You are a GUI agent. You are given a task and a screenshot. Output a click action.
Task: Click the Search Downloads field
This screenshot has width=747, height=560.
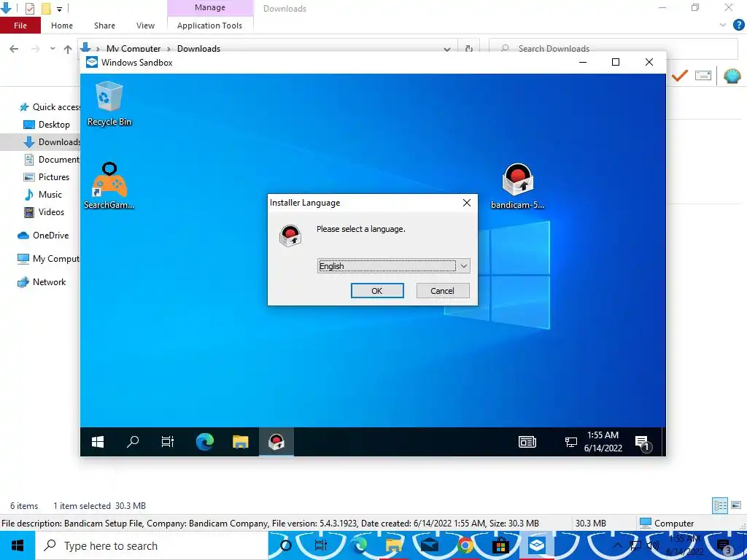click(614, 49)
